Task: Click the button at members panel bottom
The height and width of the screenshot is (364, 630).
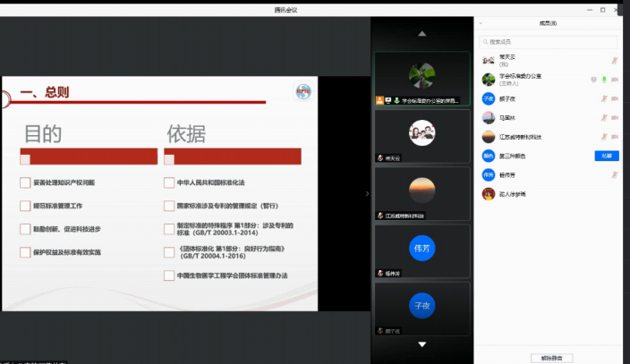Action: point(550,357)
